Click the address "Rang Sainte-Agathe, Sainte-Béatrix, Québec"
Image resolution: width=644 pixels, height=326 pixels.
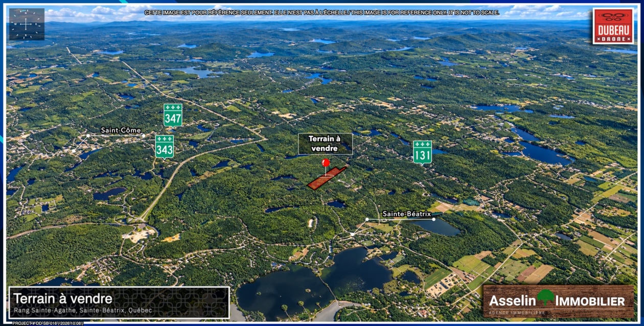tap(82, 311)
